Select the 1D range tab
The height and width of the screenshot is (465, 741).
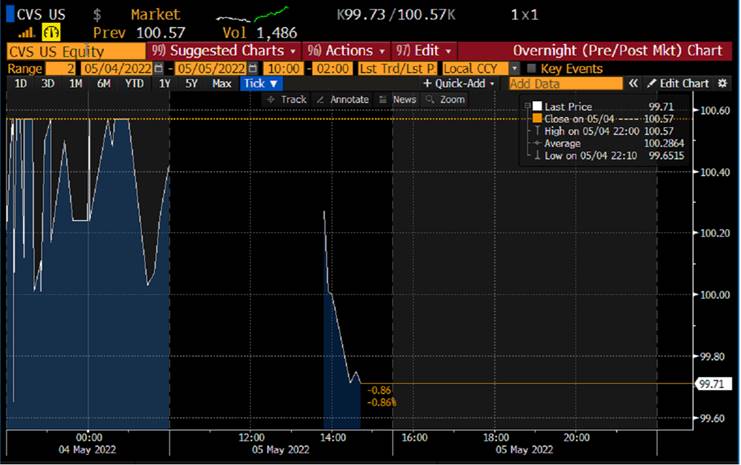[x=20, y=84]
